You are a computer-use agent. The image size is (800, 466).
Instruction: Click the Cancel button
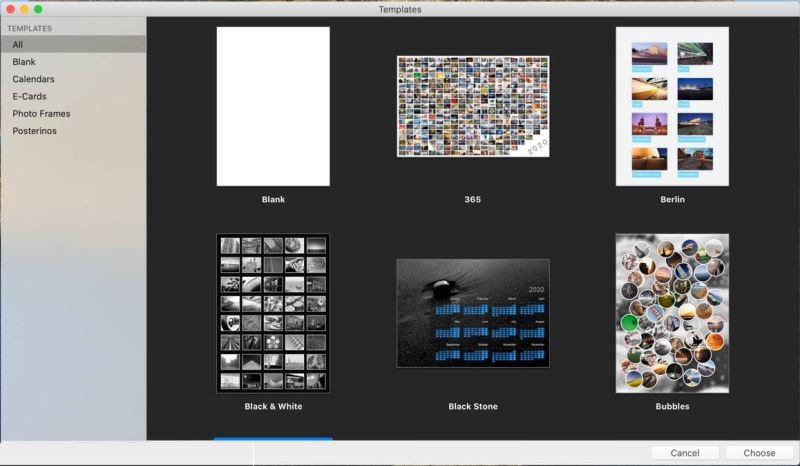685,453
